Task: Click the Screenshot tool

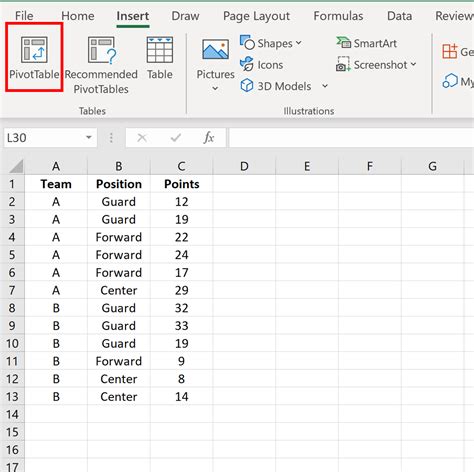Action: (372, 65)
